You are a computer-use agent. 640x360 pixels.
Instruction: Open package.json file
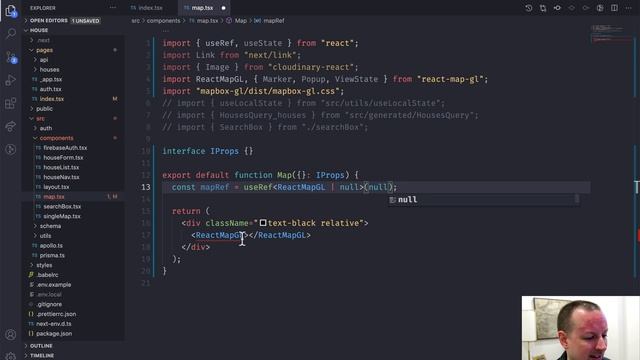[54, 333]
